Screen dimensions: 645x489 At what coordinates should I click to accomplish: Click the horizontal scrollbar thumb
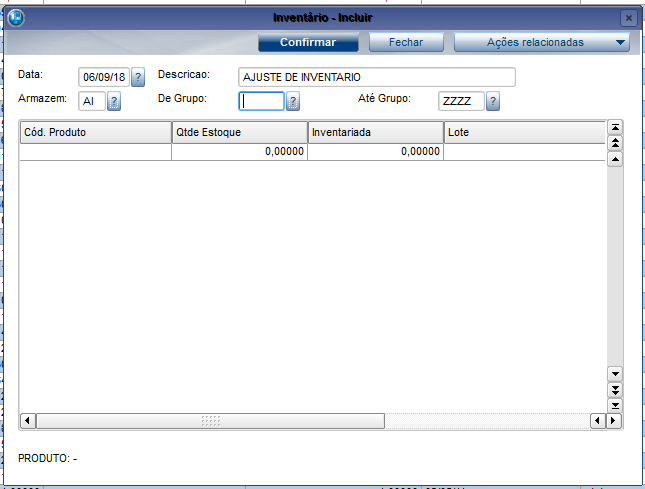211,421
